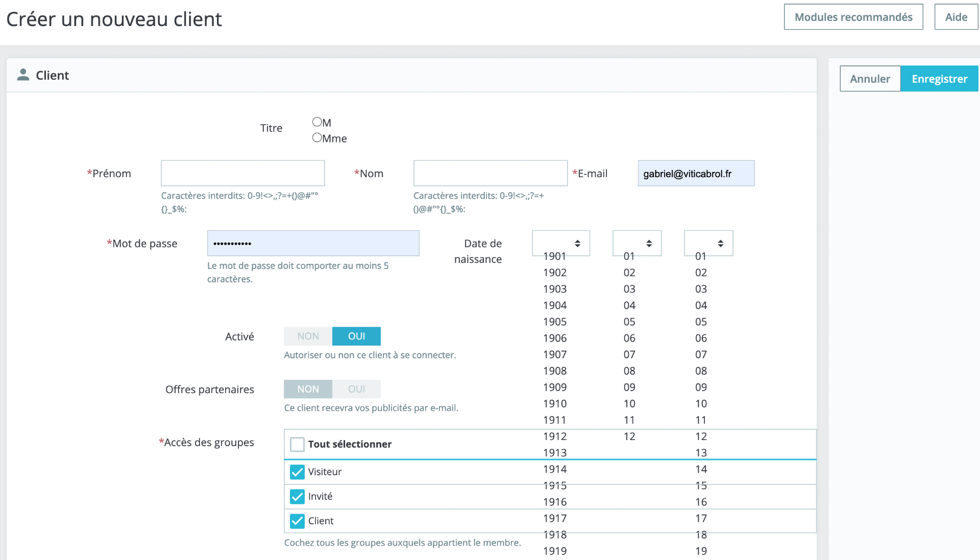This screenshot has width=980, height=560.
Task: Focus the Nom input field
Action: (x=491, y=173)
